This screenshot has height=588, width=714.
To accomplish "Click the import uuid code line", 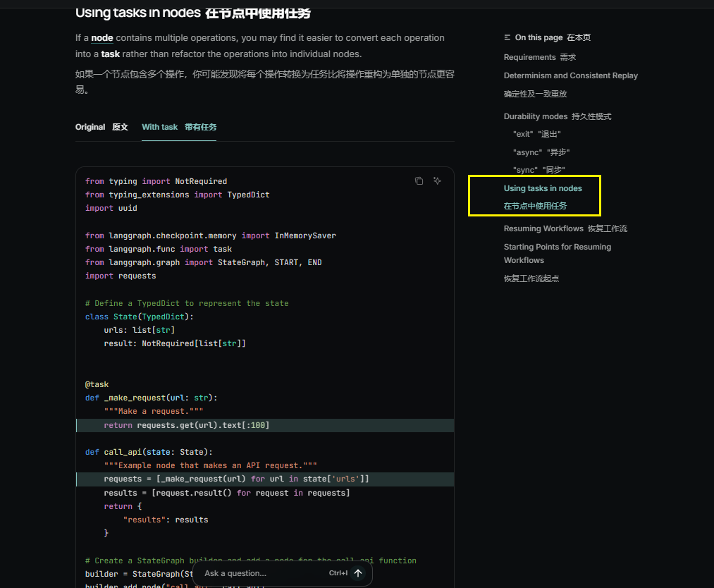I will pos(111,208).
